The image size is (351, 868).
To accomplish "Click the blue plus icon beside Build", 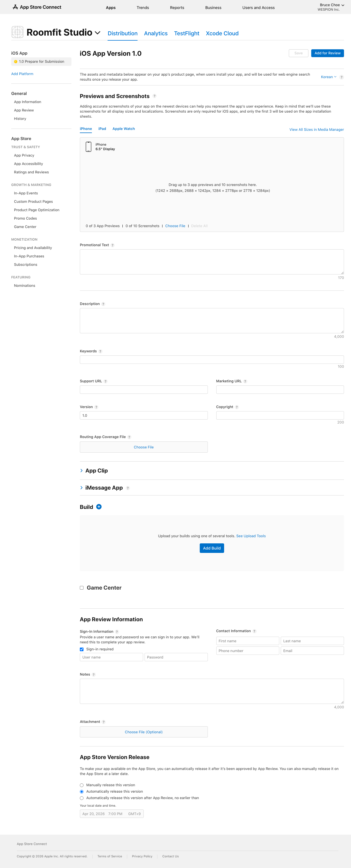I will 99,507.
